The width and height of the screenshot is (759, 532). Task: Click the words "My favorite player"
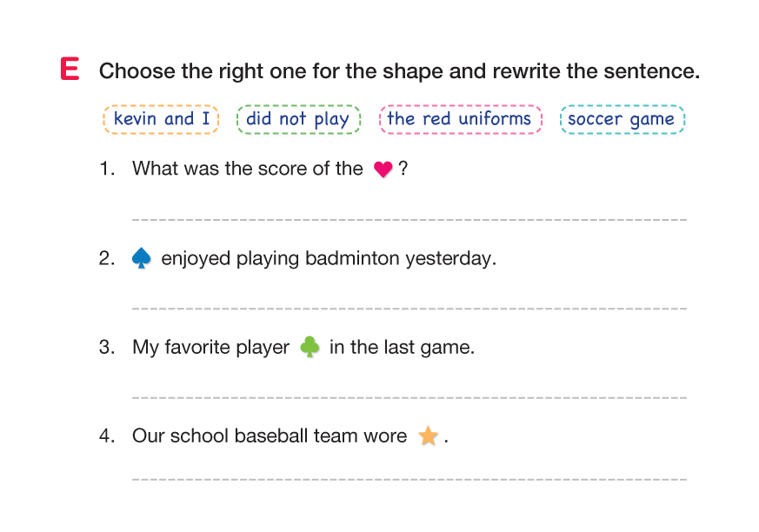coord(210,348)
